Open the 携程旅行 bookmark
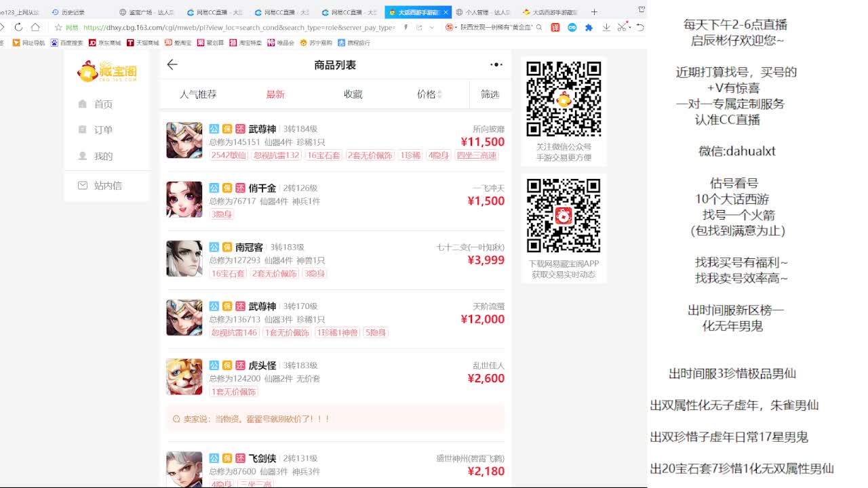The width and height of the screenshot is (868, 488). tap(354, 43)
